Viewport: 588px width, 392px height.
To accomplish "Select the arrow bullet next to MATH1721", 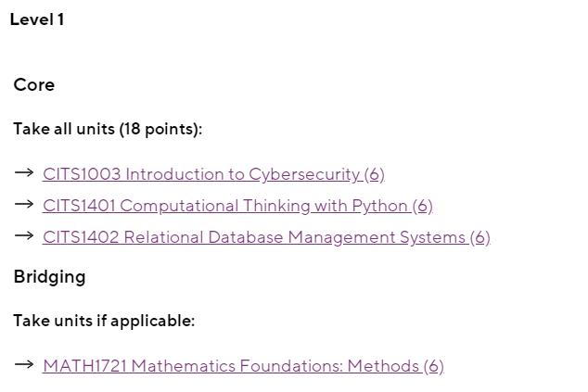I will click(24, 364).
